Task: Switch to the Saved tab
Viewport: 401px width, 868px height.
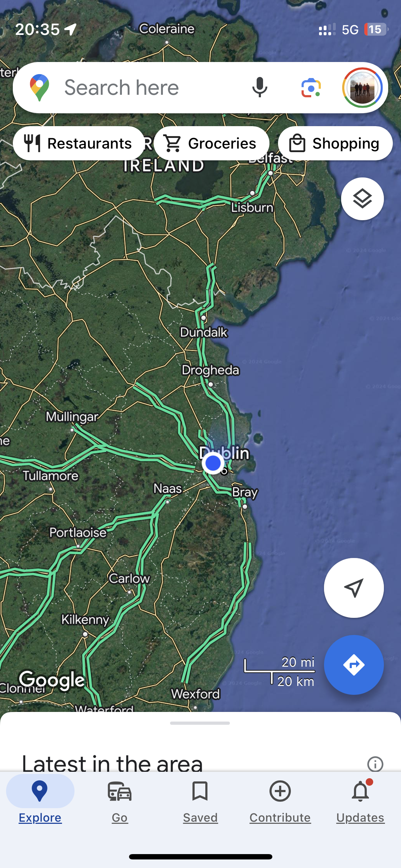Action: tap(200, 802)
